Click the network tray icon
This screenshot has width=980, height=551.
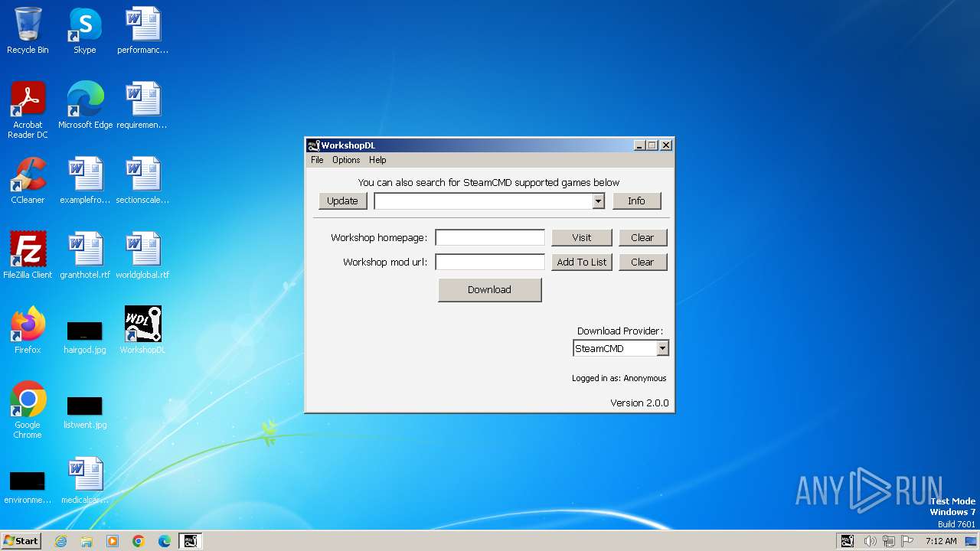[x=890, y=541]
